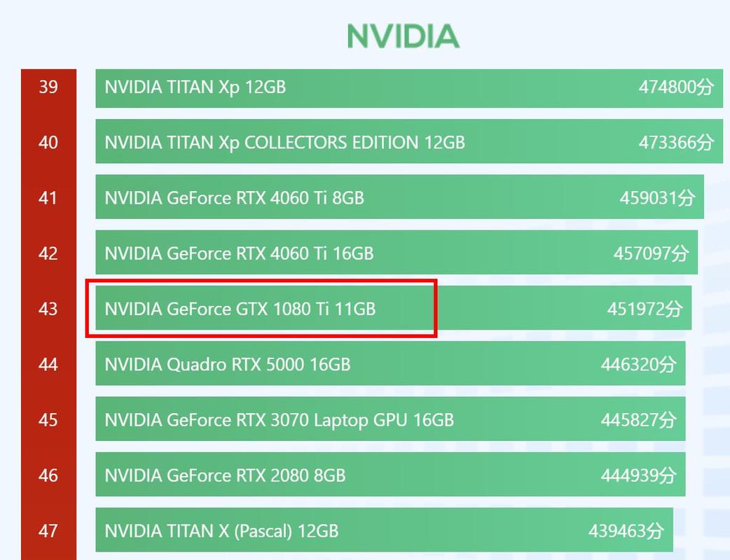Select the TITAN X (Pascal) 12GB bar

(x=385, y=530)
